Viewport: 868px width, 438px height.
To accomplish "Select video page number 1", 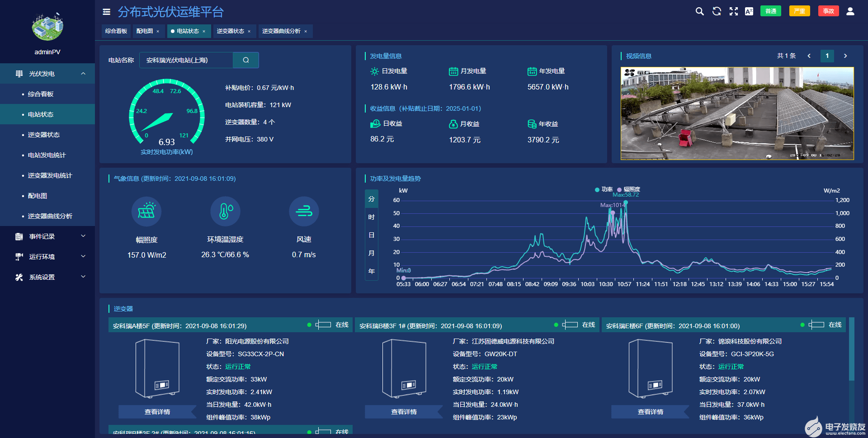I will [827, 56].
